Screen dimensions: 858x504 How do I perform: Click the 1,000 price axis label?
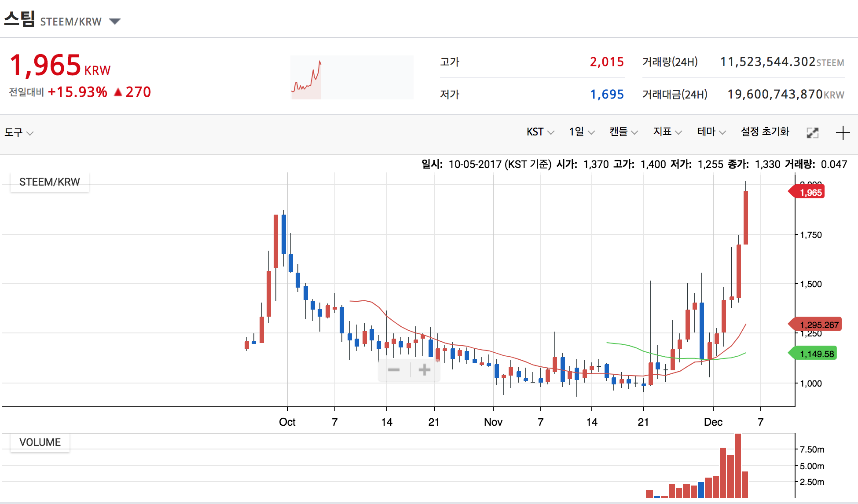(811, 383)
